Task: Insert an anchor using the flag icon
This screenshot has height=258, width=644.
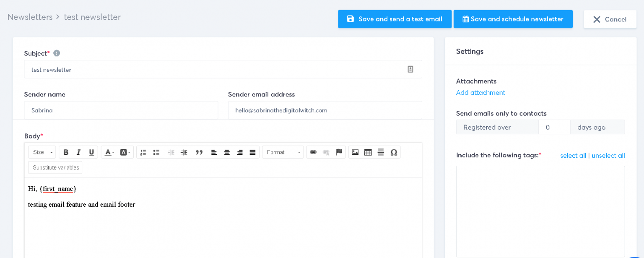Action: (x=339, y=152)
